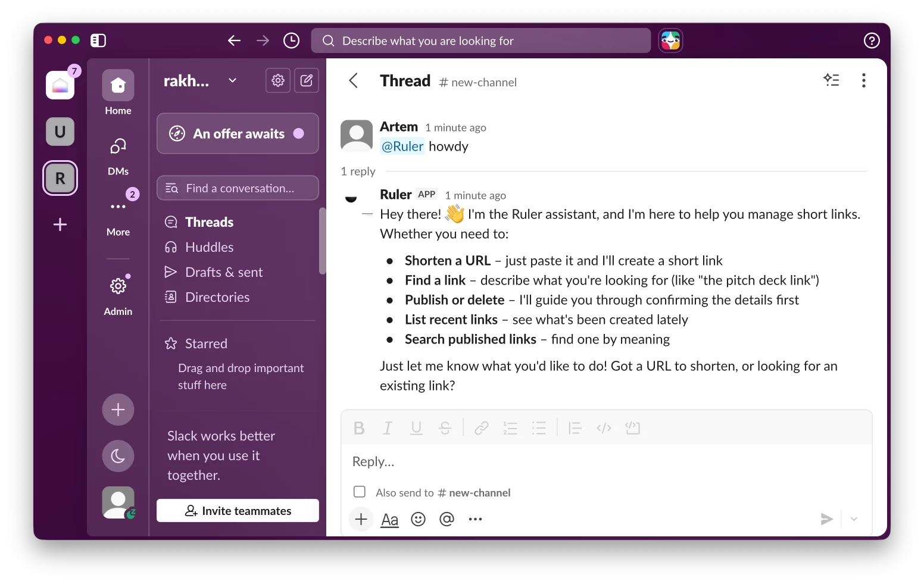Screen dimensions: 924x584
Task: Open the Admin tab
Action: [118, 295]
